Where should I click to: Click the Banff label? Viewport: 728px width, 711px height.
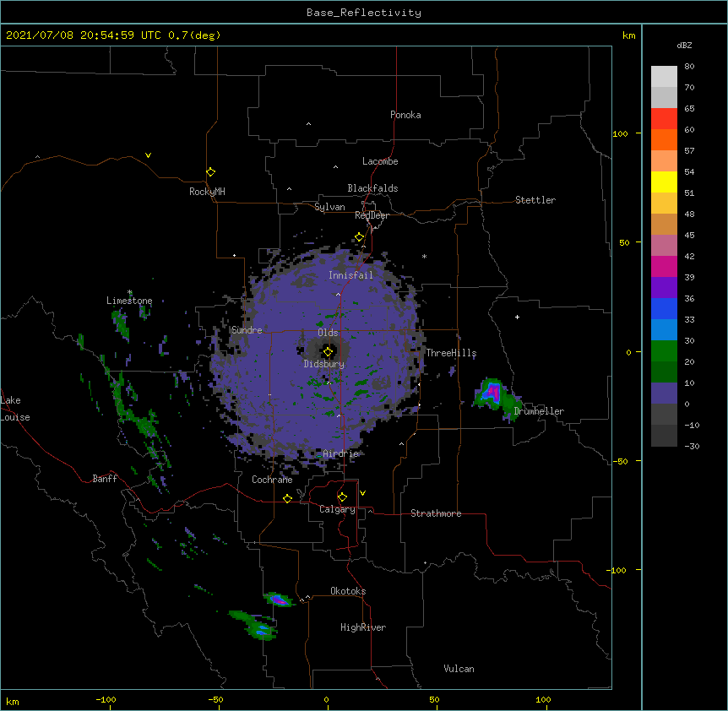tap(105, 479)
